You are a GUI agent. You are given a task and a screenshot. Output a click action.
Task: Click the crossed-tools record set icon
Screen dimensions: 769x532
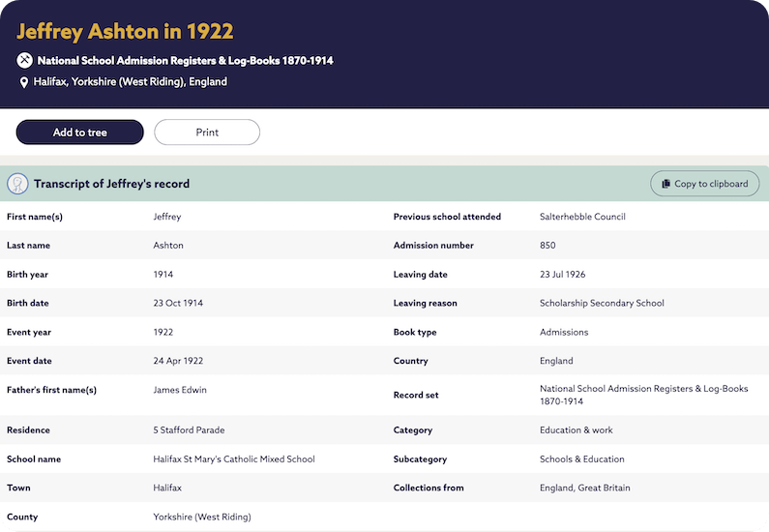point(25,60)
